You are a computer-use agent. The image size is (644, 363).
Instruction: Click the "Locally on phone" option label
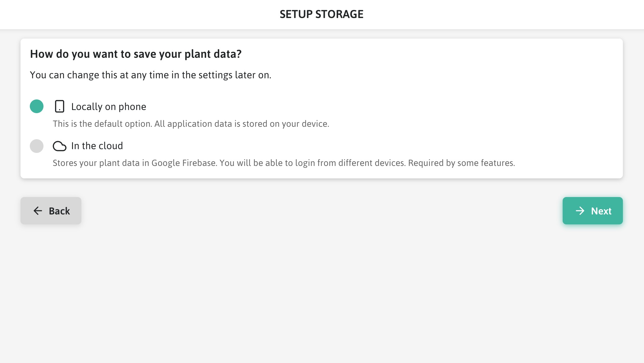[109, 107]
